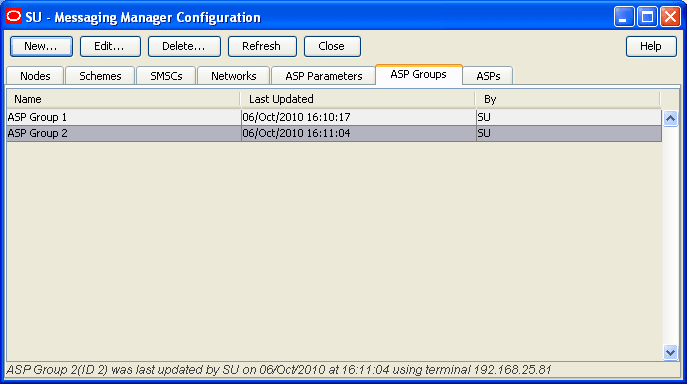Click the scrollbar down arrow
The width and height of the screenshot is (687, 384).
670,352
